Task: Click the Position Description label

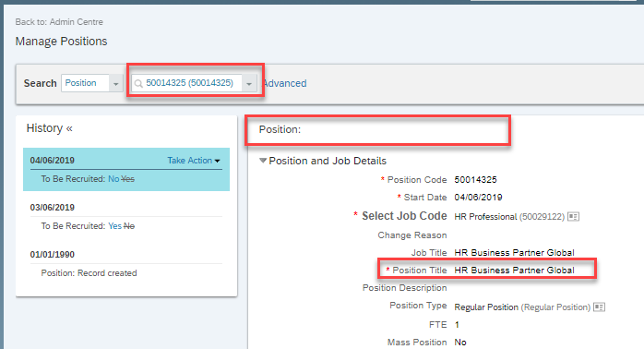Action: tap(404, 288)
